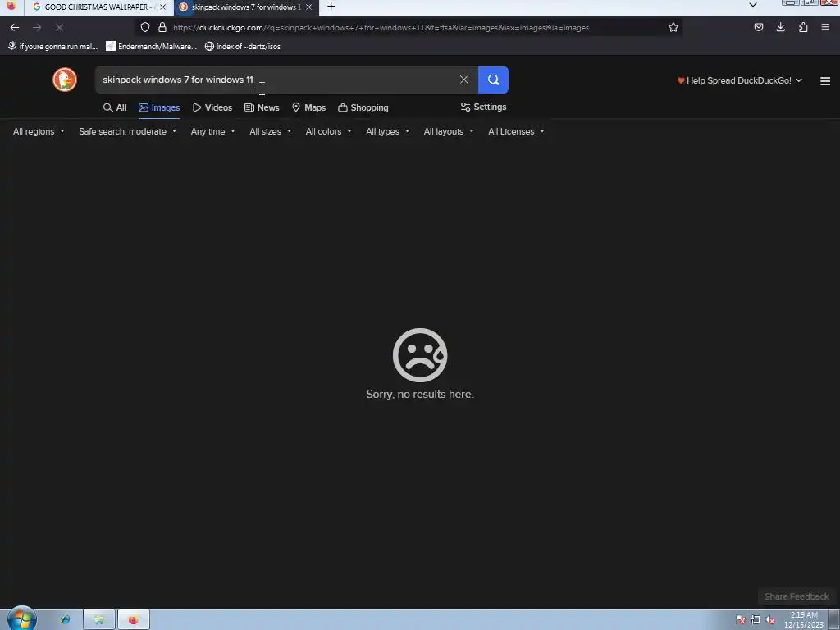840x630 pixels.
Task: Open the Index of ~dartz/isos bookmark
Action: 243,47
